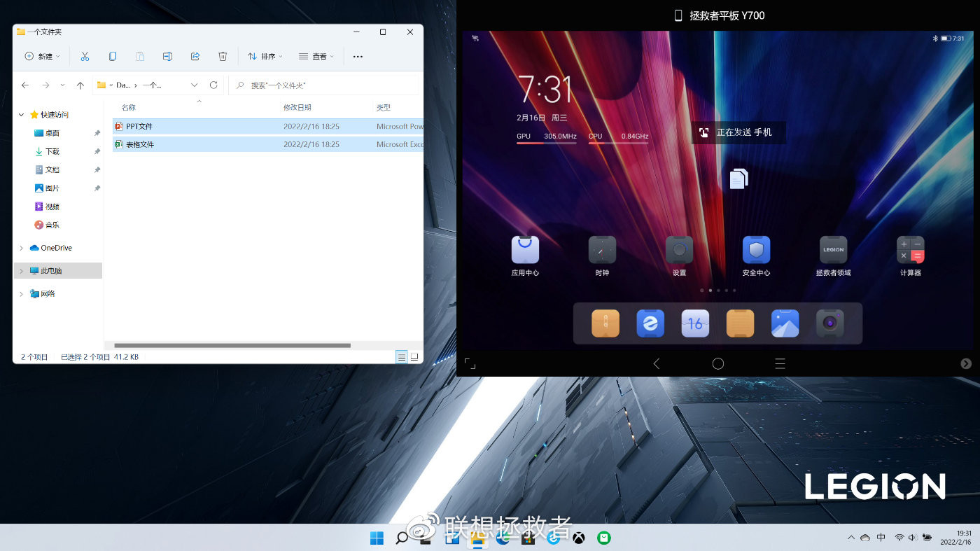Click the volume speaker icon in system tray
The width and height of the screenshot is (980, 551).
pos(912,538)
